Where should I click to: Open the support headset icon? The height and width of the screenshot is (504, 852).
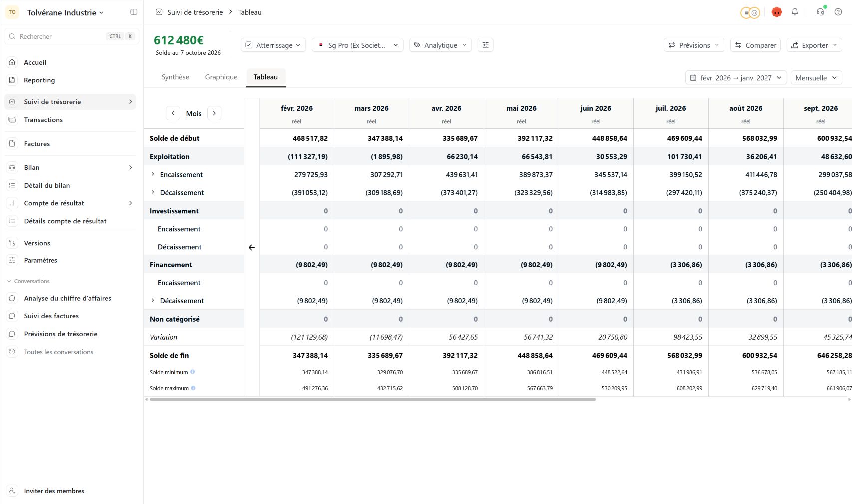(820, 12)
